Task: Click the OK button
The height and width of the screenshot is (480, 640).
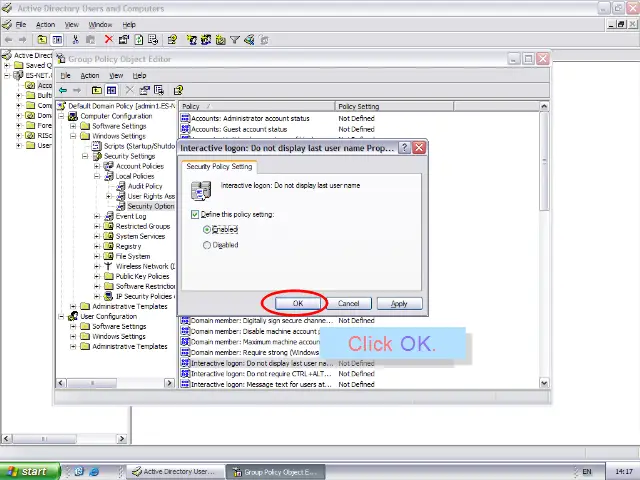Action: [x=298, y=303]
